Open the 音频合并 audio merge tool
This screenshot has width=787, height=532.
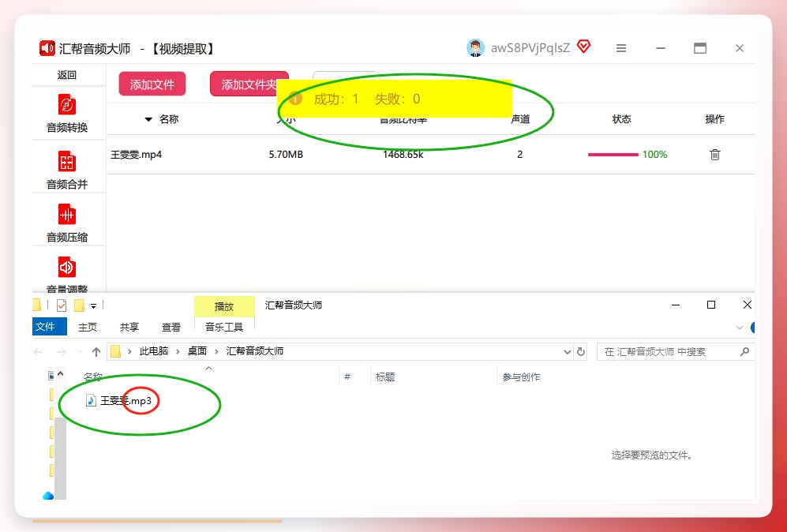point(67,170)
